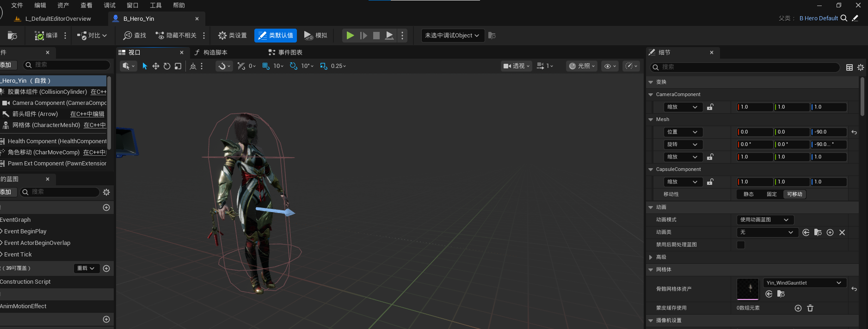Select 固定 mobility option
Viewport: 868px width, 329px height.
(772, 194)
